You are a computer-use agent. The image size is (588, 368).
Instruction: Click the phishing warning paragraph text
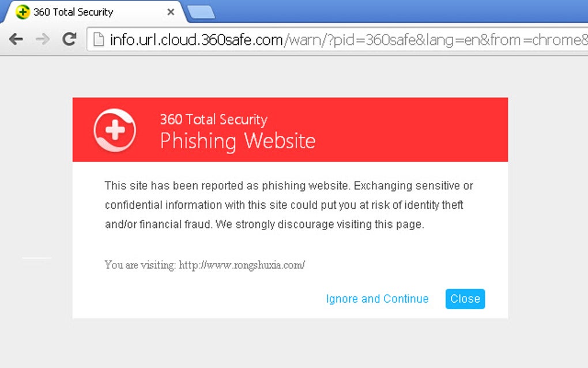[288, 205]
